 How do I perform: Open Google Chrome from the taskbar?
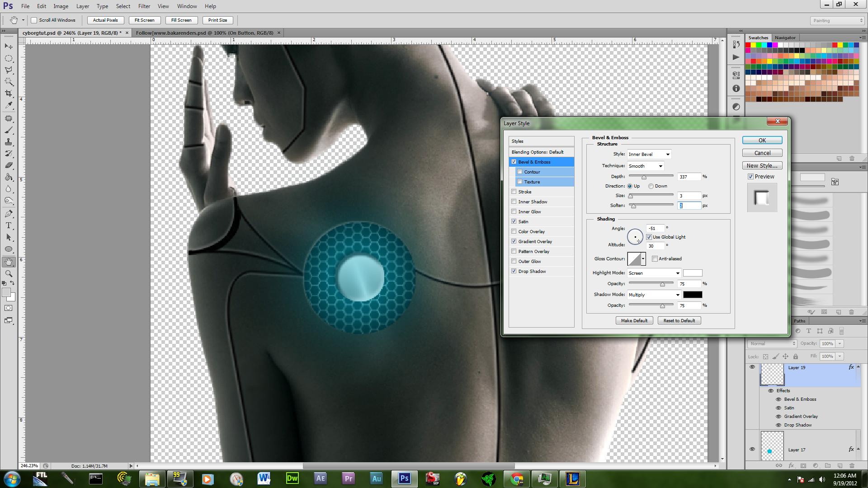tap(517, 479)
